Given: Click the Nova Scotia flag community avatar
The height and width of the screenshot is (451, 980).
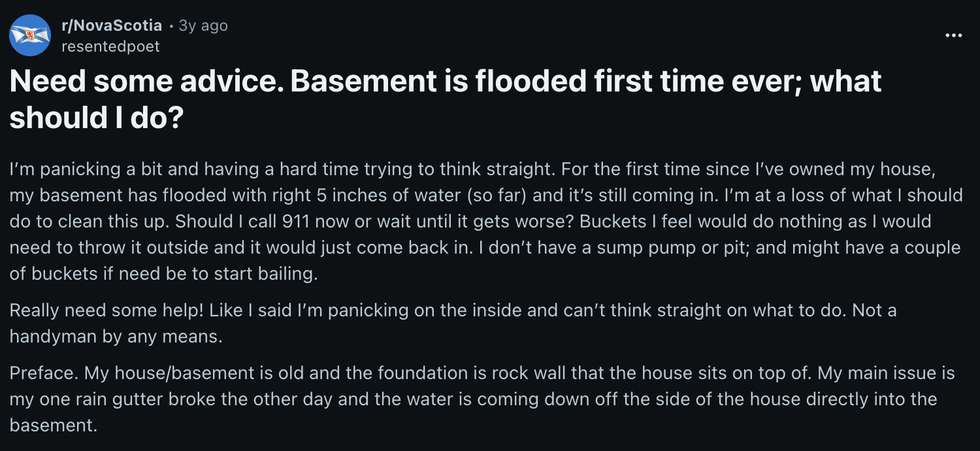Looking at the screenshot, I should click(30, 35).
